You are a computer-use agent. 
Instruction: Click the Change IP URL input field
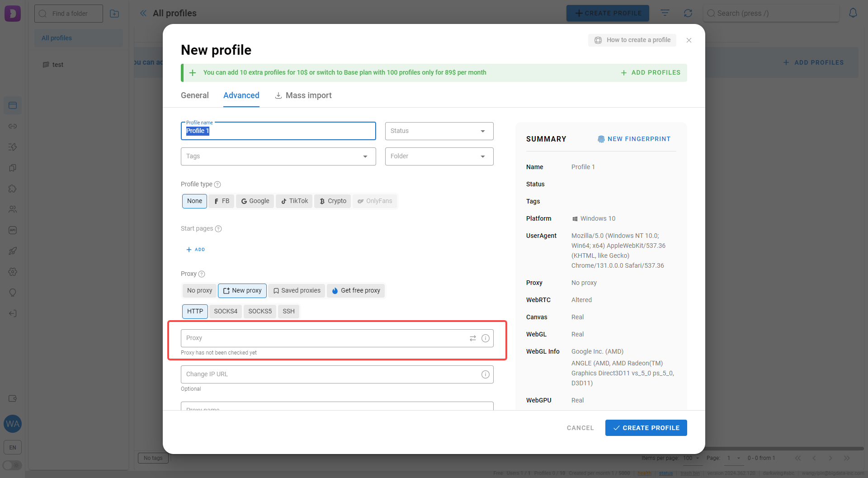[337, 374]
